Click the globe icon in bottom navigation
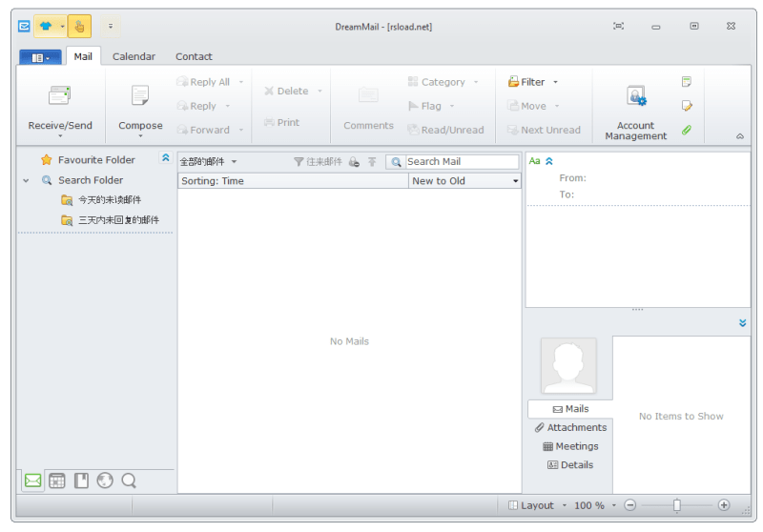Viewport: 763px width, 532px height. (x=105, y=481)
